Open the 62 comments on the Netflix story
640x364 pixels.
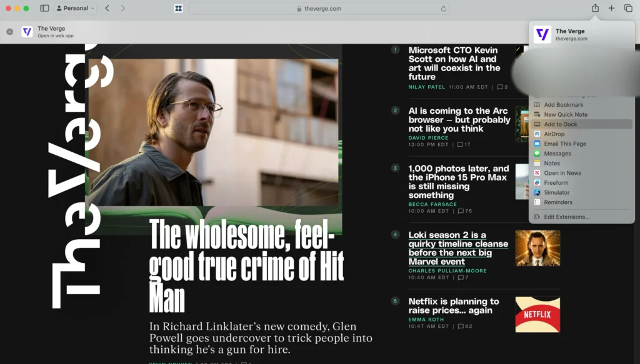point(465,326)
